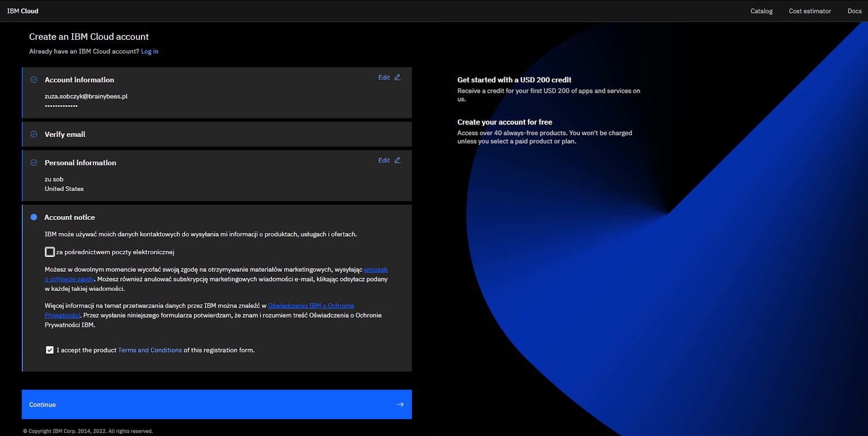Click the pencil icon beside Personal information Edit
868x436 pixels.
(x=398, y=160)
